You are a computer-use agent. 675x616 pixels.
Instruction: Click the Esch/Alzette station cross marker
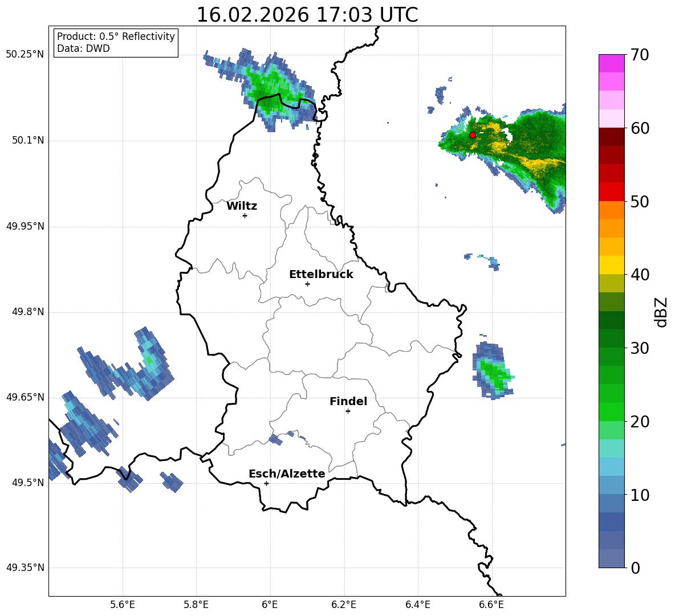266,483
